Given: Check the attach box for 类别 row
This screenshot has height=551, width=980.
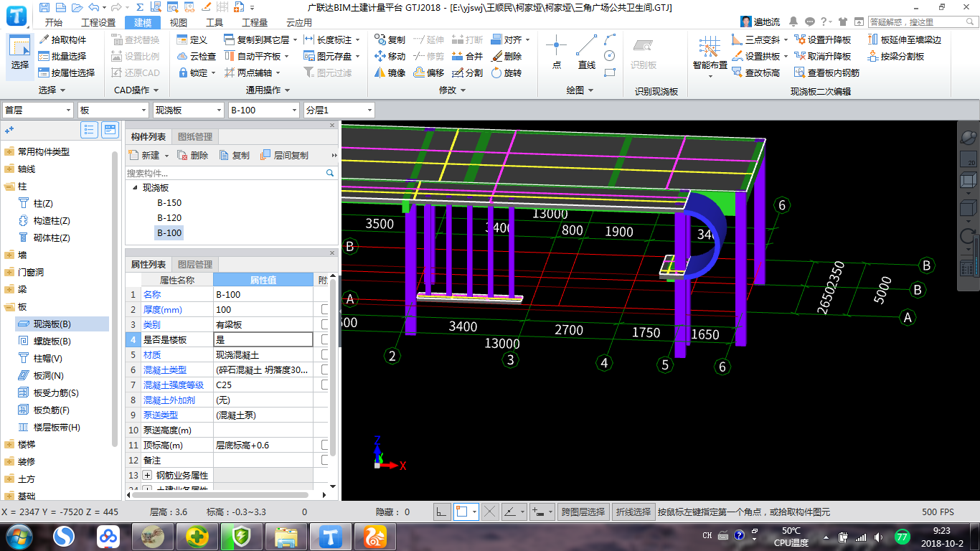Looking at the screenshot, I should [325, 324].
